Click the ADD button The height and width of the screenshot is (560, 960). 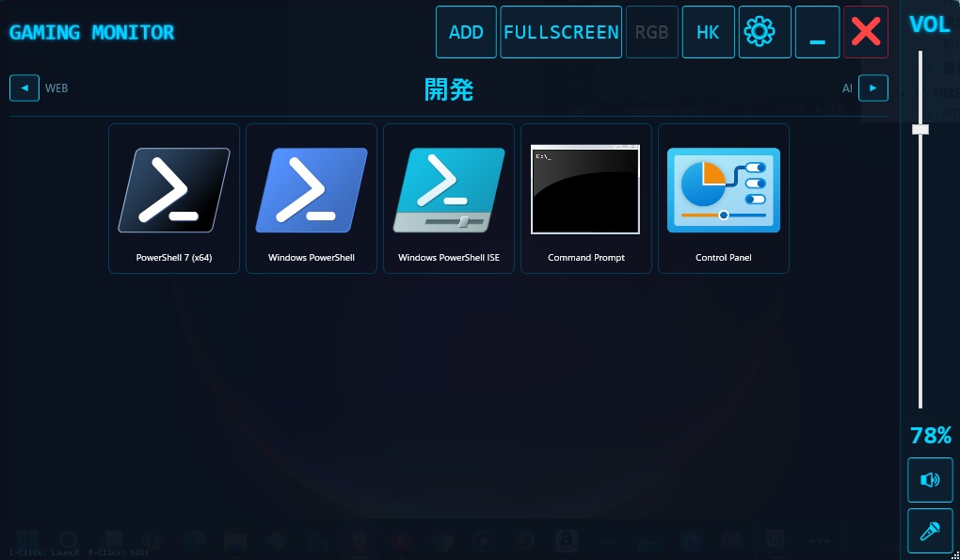click(x=466, y=32)
